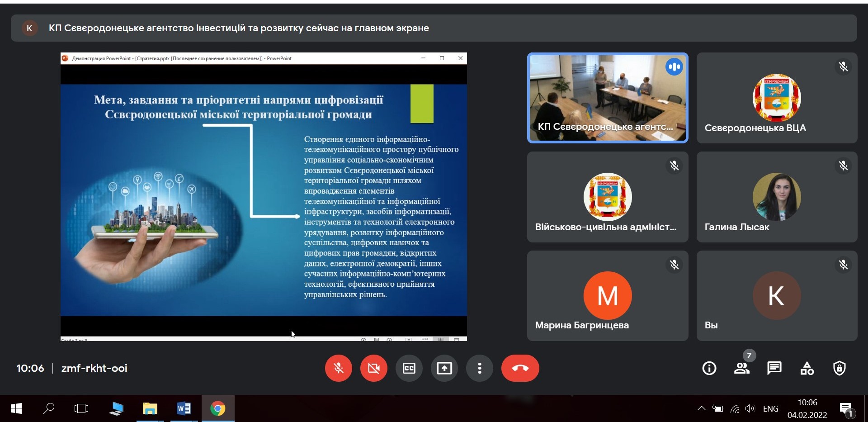
Task: Leave the call with red hangup button
Action: [520, 368]
